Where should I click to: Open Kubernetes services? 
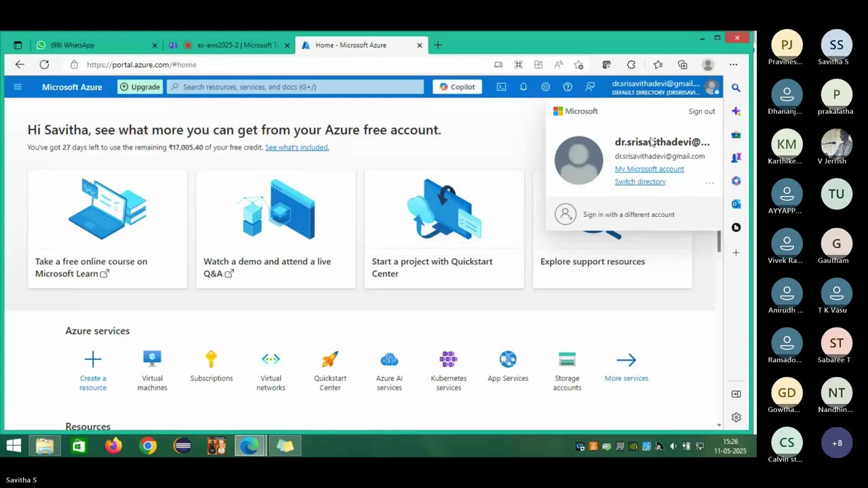point(448,370)
